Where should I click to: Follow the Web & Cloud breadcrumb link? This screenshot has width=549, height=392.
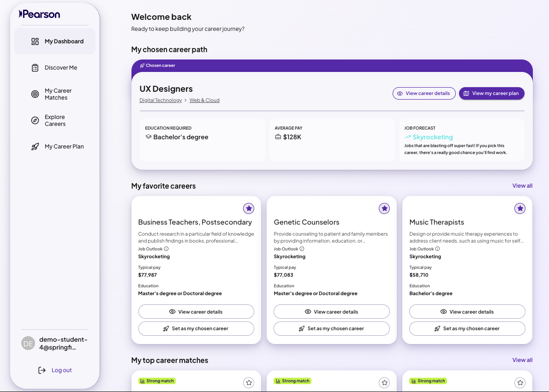pos(204,100)
